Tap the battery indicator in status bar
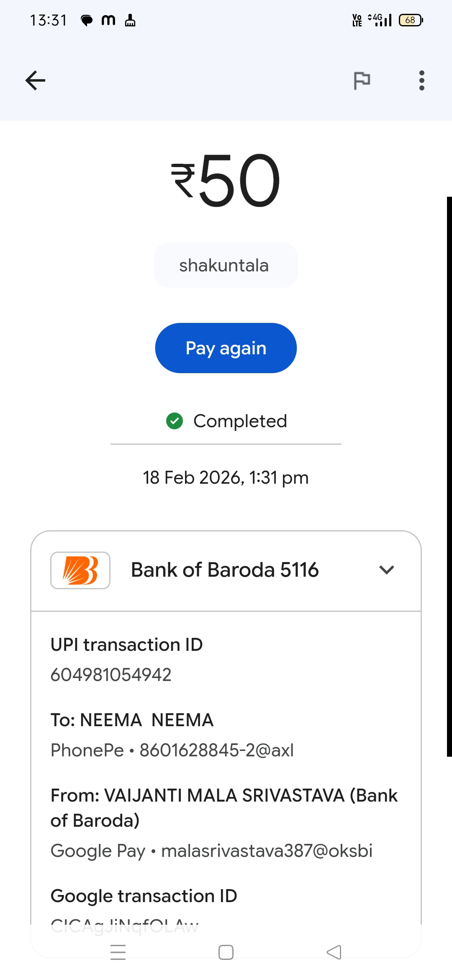This screenshot has height=980, width=452. pyautogui.click(x=411, y=20)
